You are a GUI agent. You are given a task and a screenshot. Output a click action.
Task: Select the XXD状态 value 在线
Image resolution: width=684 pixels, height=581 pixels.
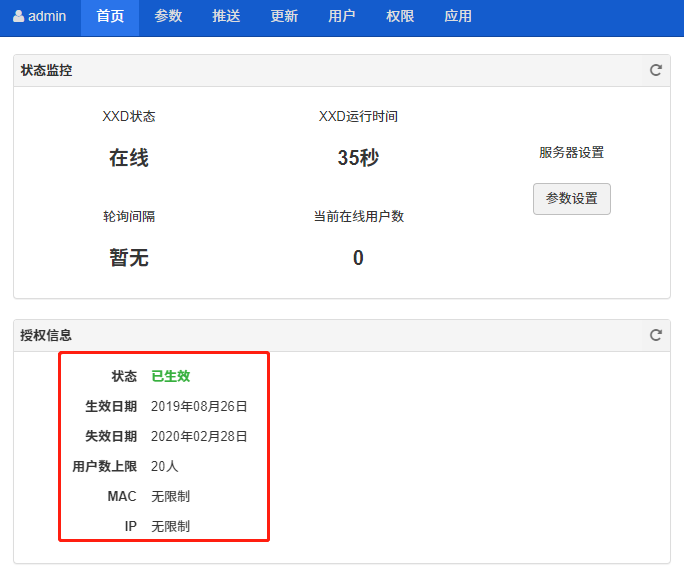click(129, 158)
